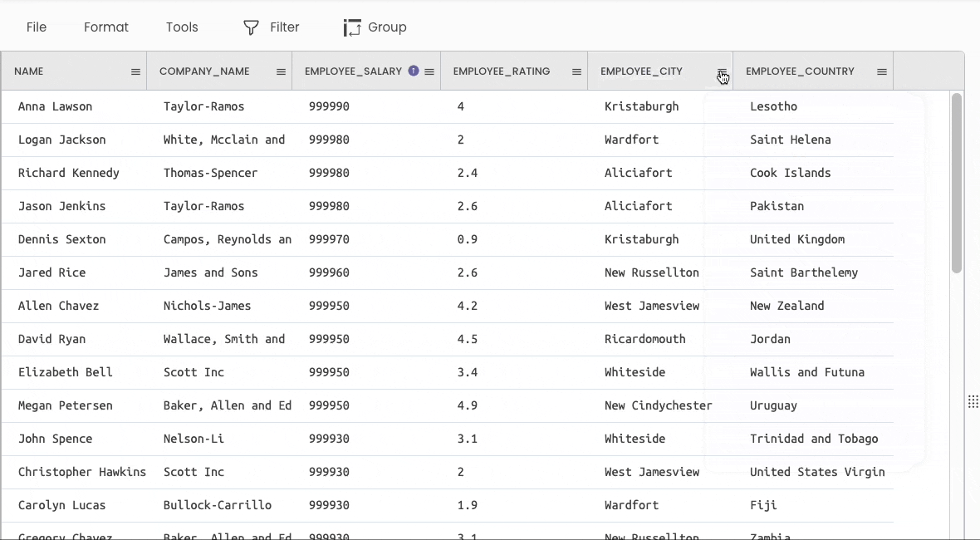Sort by the EMPLOYEE_COUNTRY column header
980x540 pixels.
tap(800, 71)
